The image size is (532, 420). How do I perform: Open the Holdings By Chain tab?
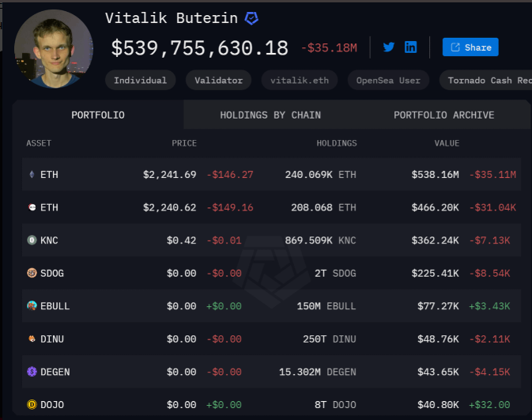coord(270,115)
